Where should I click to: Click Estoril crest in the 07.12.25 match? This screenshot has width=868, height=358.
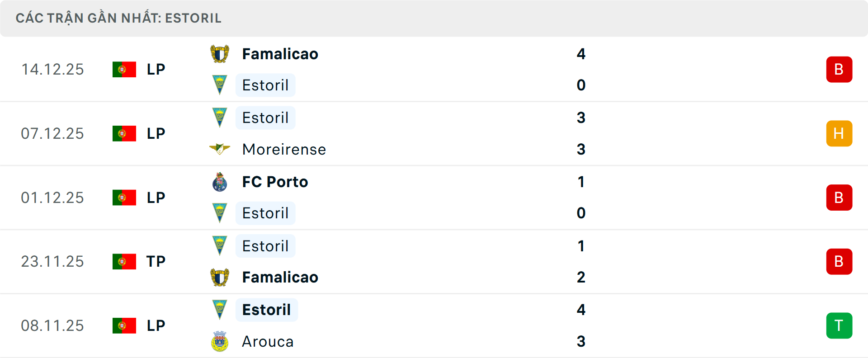[220, 118]
